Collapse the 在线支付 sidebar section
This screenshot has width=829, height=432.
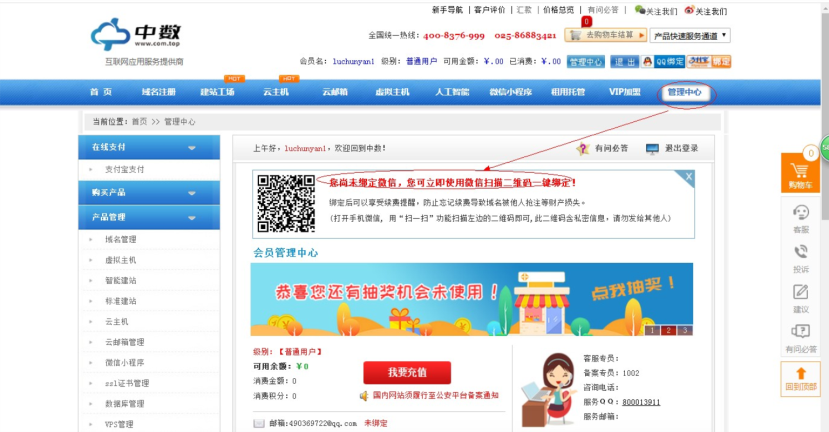point(191,147)
